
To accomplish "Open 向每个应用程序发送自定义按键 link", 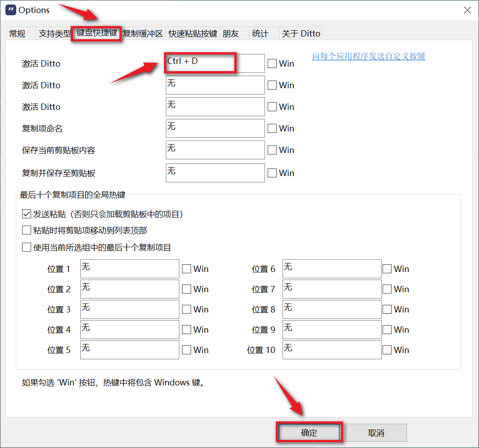I will (369, 56).
